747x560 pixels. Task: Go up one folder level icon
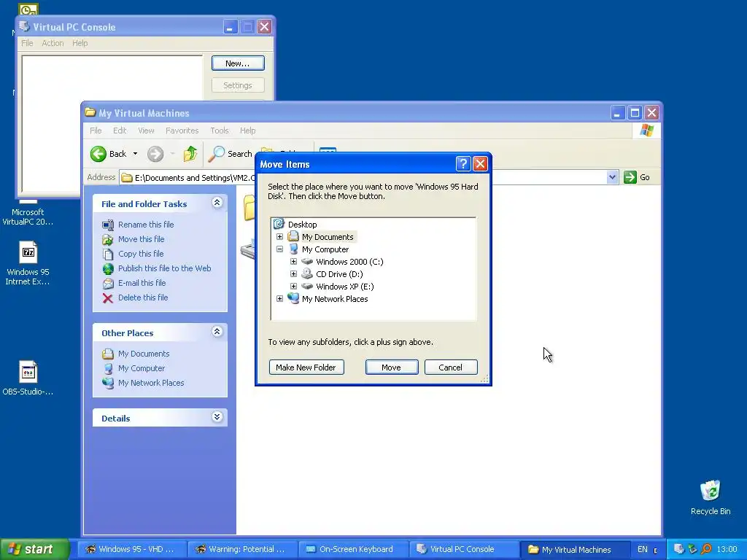tap(190, 154)
